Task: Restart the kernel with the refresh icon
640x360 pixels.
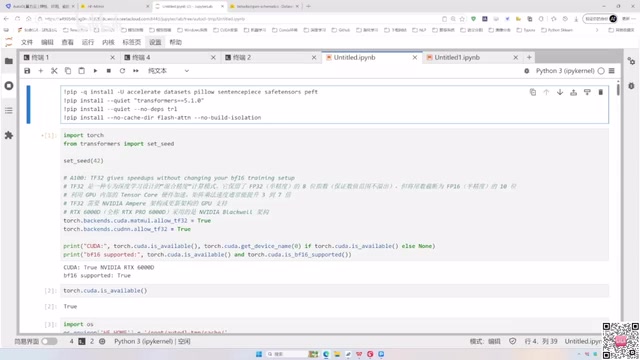Action: [x=122, y=71]
